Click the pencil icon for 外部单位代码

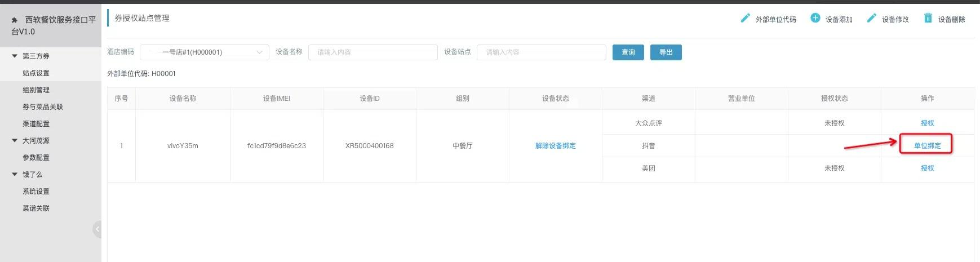[745, 18]
